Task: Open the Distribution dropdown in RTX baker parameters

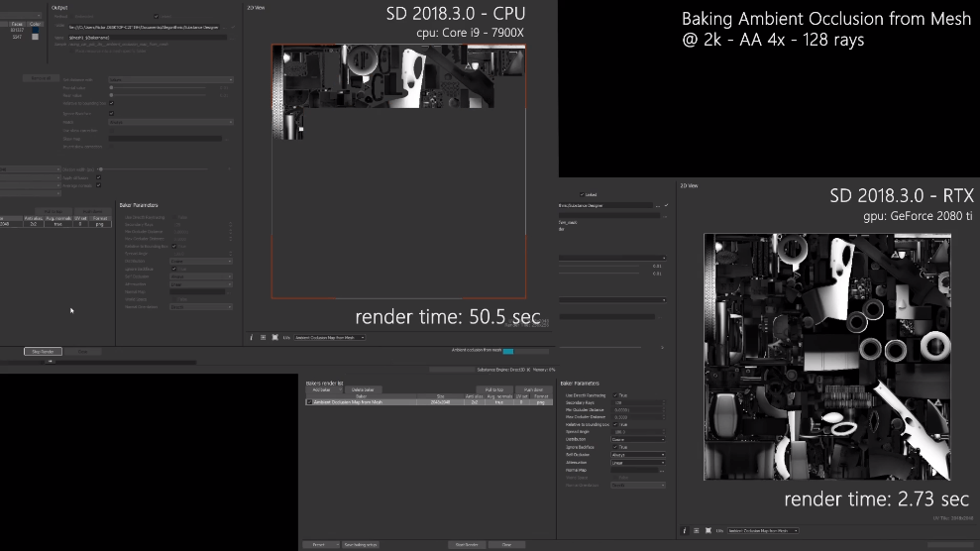Action: click(x=637, y=440)
